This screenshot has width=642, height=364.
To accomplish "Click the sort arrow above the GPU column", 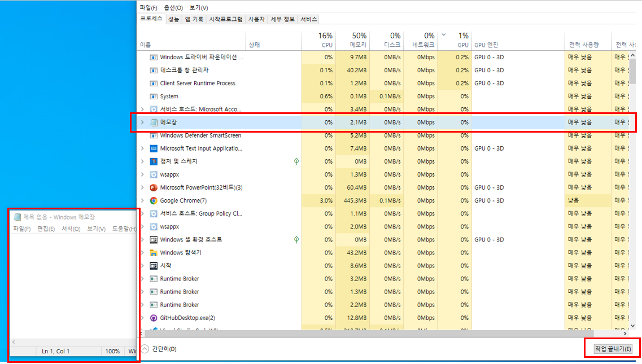I will tap(444, 35).
